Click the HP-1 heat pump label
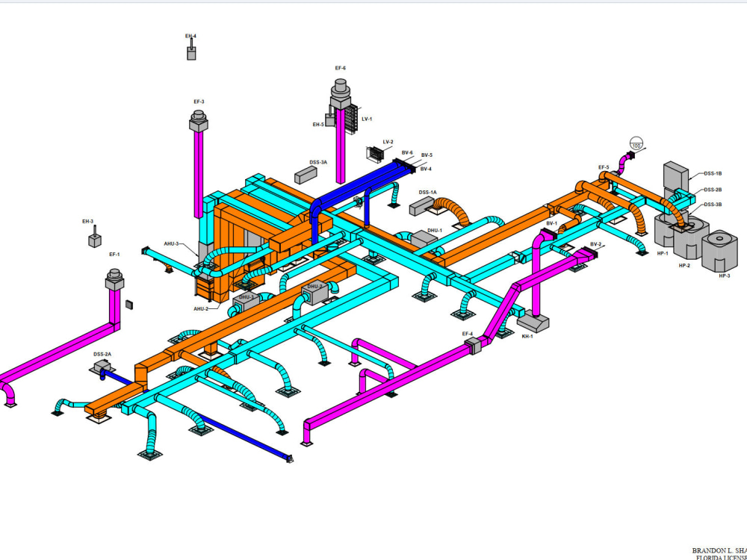The height and width of the screenshot is (560, 747). coord(663,254)
